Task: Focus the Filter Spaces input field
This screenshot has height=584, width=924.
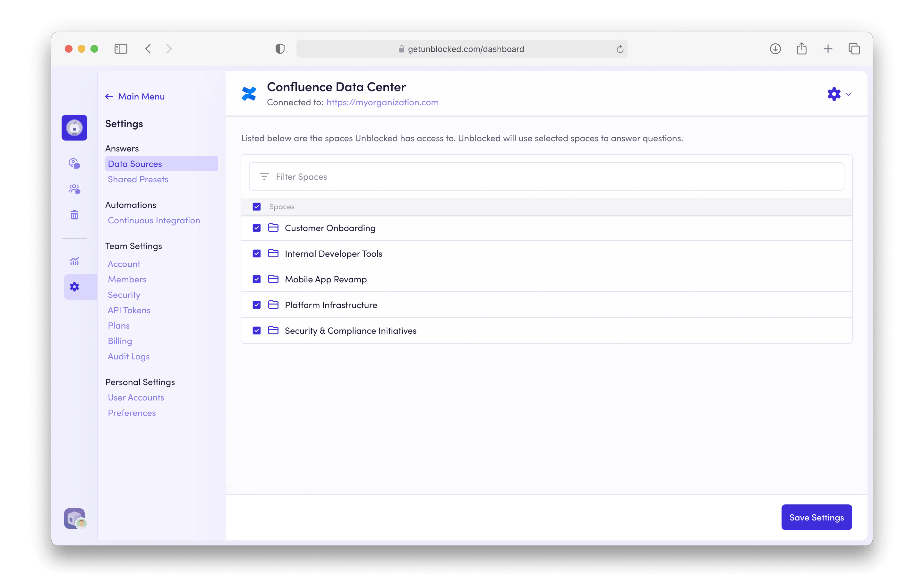Action: pos(546,176)
